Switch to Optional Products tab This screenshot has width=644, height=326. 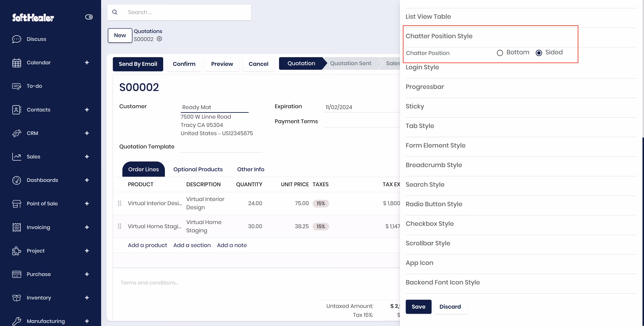click(x=198, y=169)
